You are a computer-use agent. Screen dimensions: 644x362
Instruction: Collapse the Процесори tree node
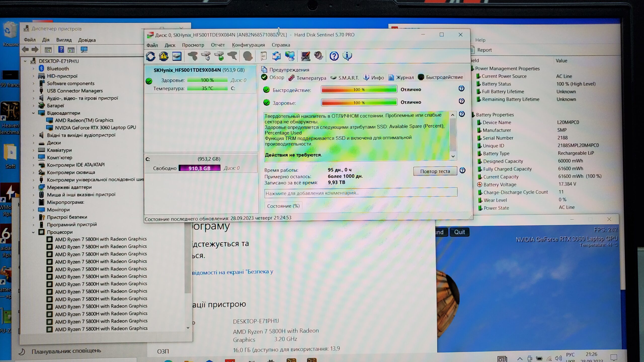tap(33, 232)
